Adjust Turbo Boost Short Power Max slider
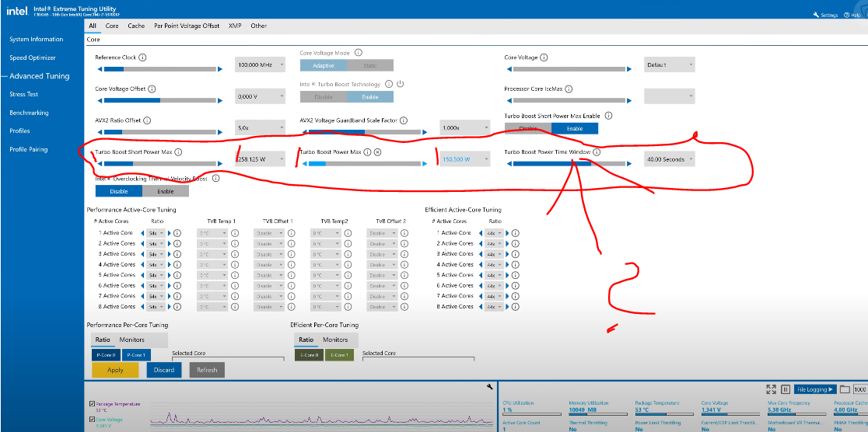Image resolution: width=868 pixels, height=432 pixels. coord(160,164)
